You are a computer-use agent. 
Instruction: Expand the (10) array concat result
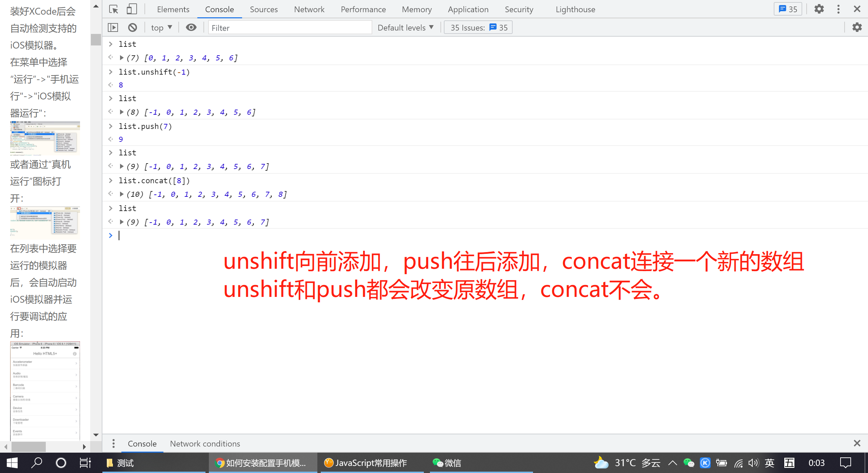121,194
